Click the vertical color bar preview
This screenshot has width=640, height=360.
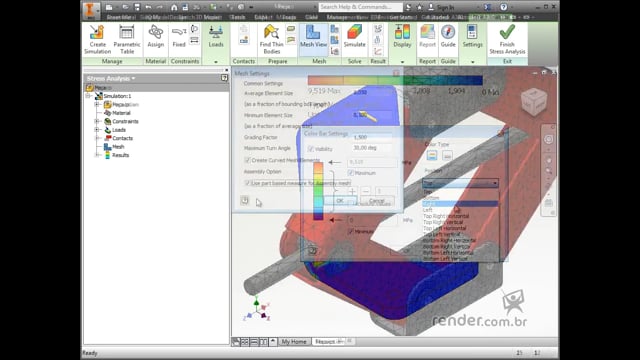coord(318,191)
